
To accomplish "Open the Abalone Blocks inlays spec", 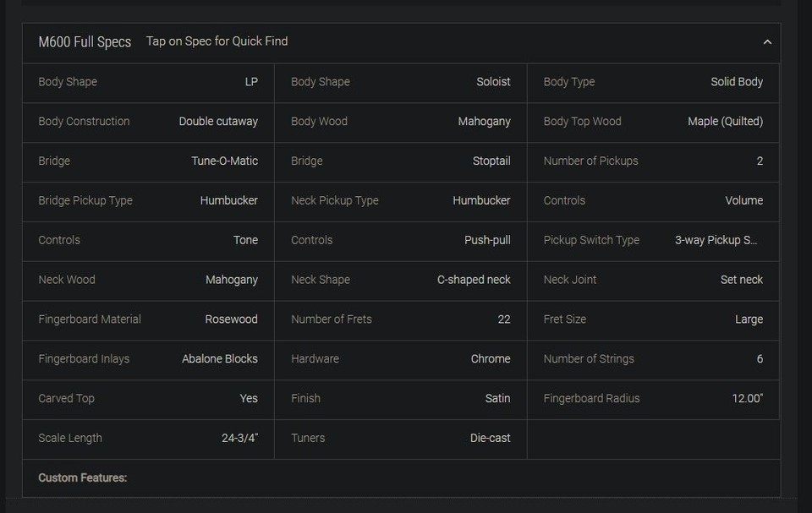I will click(148, 359).
